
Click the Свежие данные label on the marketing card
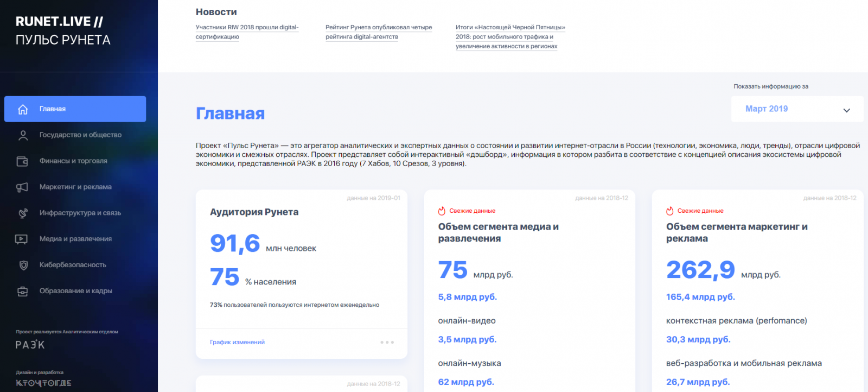pyautogui.click(x=700, y=211)
